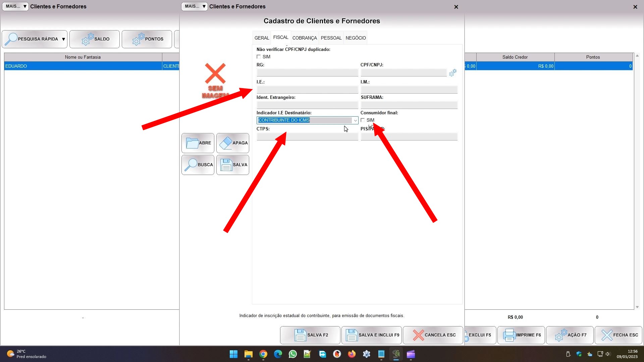
Task: Click the scroll down arrow of the list
Action: pos(637,307)
